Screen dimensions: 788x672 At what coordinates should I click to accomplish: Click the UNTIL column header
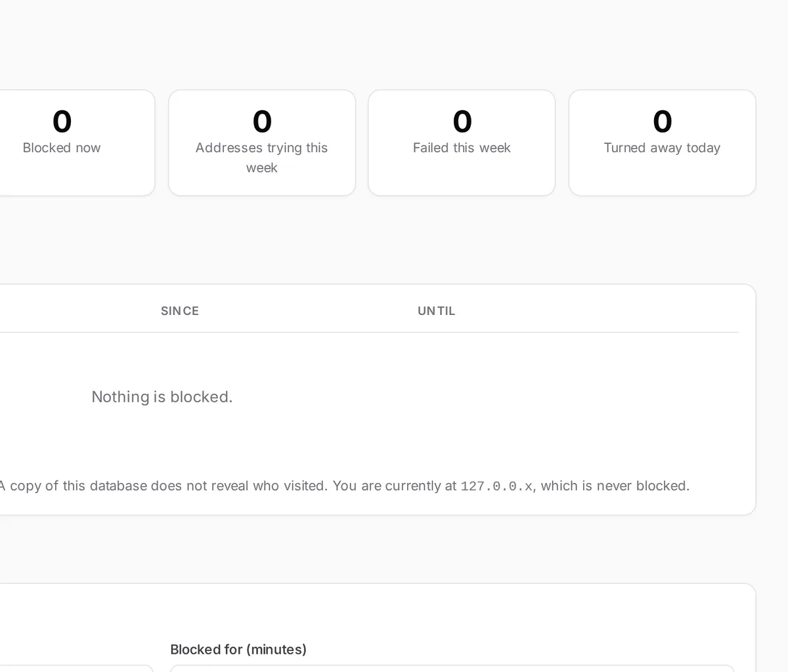click(437, 311)
